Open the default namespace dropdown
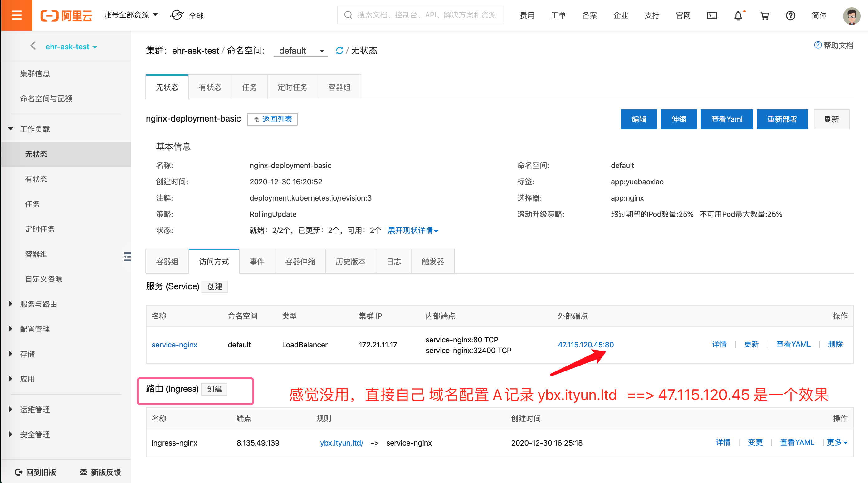Viewport: 868px width, 483px height. coord(301,51)
